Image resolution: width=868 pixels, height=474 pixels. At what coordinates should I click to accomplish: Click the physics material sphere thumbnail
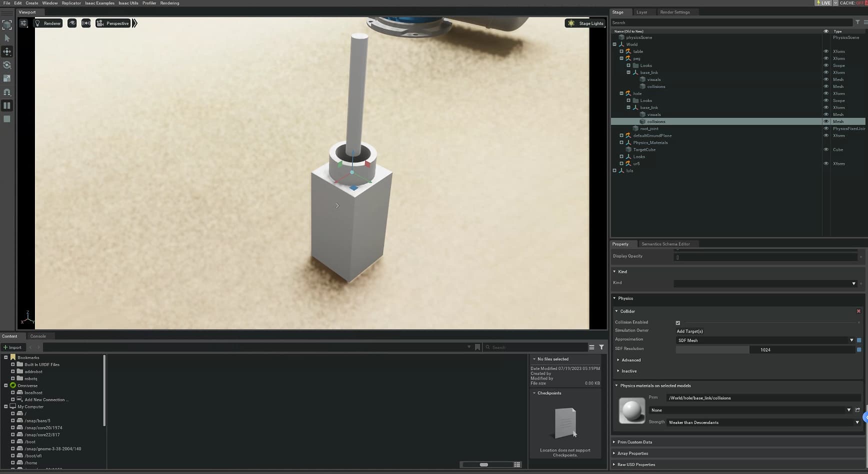(632, 410)
